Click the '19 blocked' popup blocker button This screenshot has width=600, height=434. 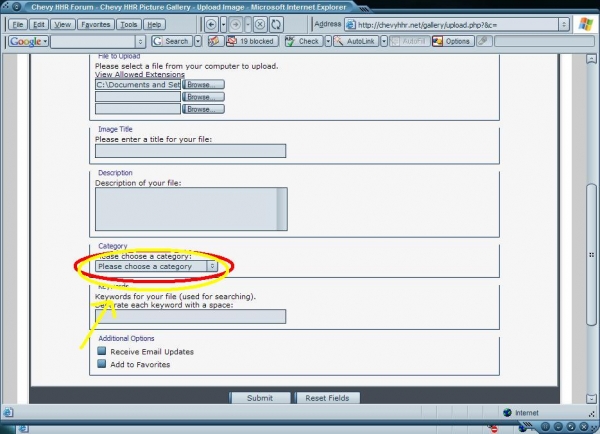point(243,42)
